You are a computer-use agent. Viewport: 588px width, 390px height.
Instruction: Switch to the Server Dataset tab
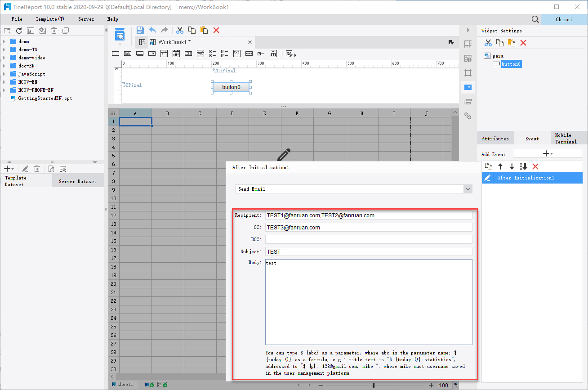[78, 181]
